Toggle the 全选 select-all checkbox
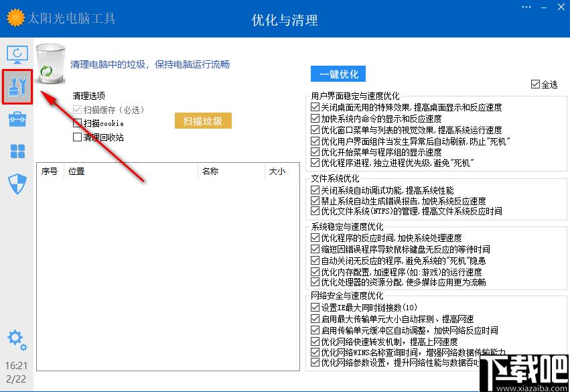Screen dimensions: 570x392 click(x=535, y=84)
